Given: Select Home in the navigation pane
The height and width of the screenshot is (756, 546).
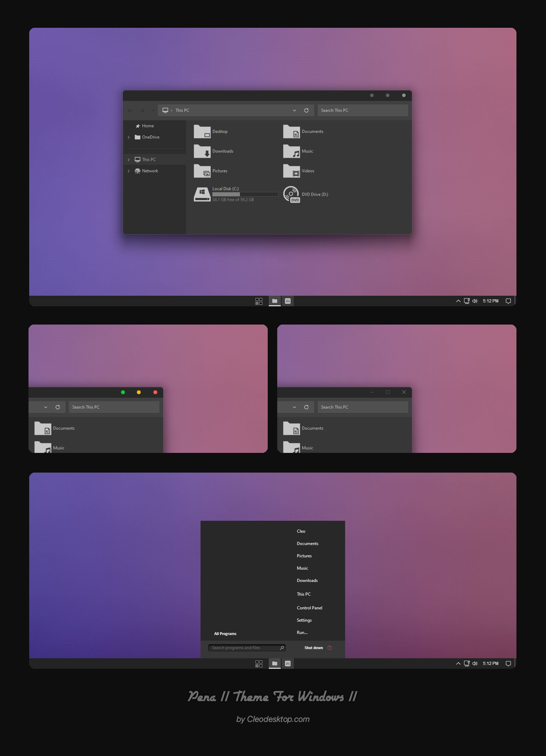Looking at the screenshot, I should [x=148, y=126].
